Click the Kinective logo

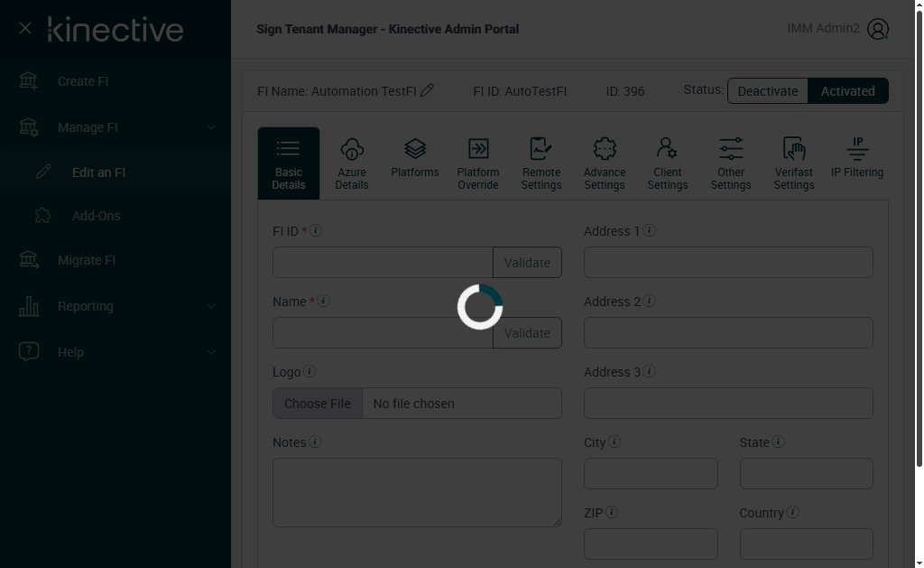click(115, 29)
